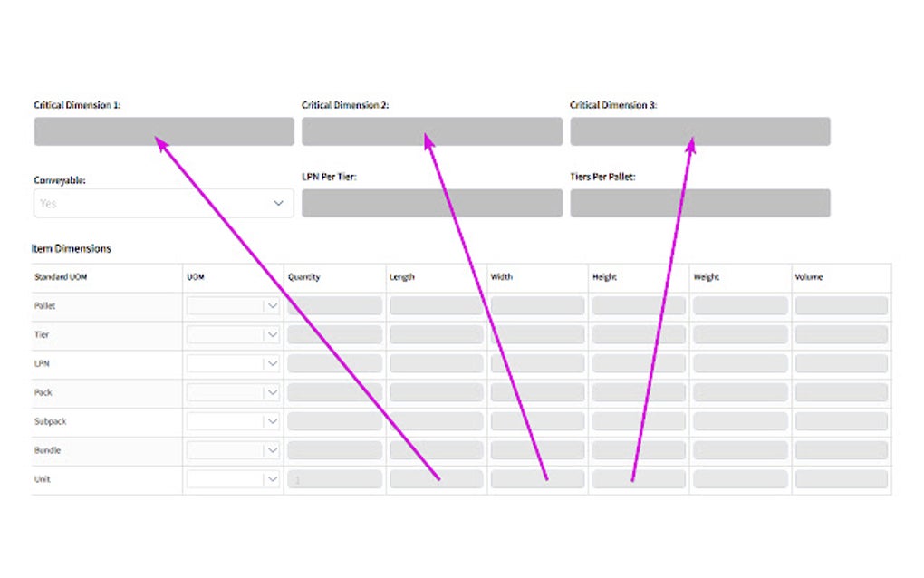Expand the Tier UOM dropdown

[234, 335]
